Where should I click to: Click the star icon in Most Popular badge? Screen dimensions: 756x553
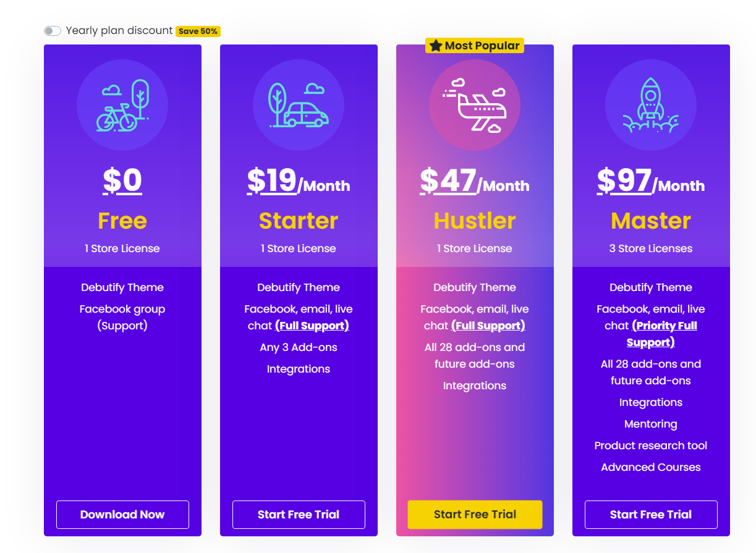(436, 46)
